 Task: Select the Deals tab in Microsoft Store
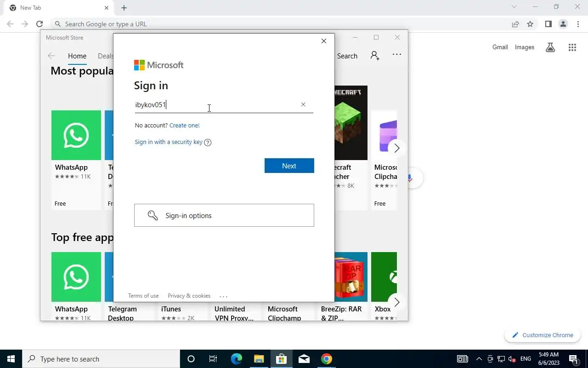106,56
